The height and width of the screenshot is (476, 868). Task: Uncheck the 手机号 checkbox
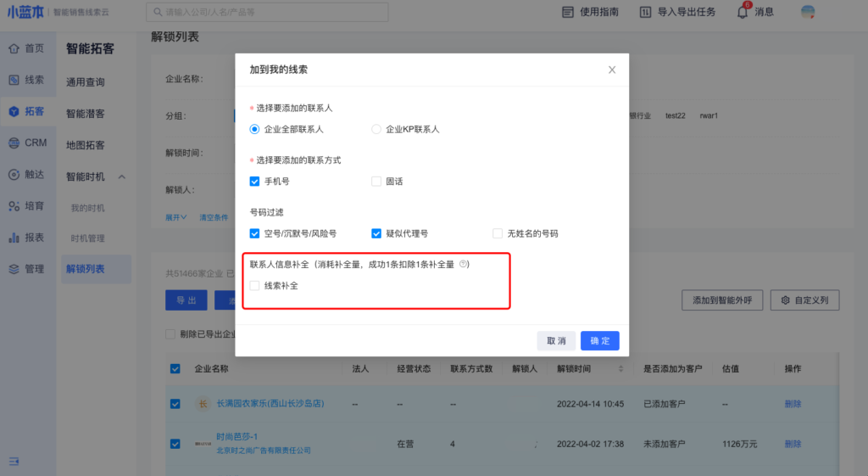[254, 181]
